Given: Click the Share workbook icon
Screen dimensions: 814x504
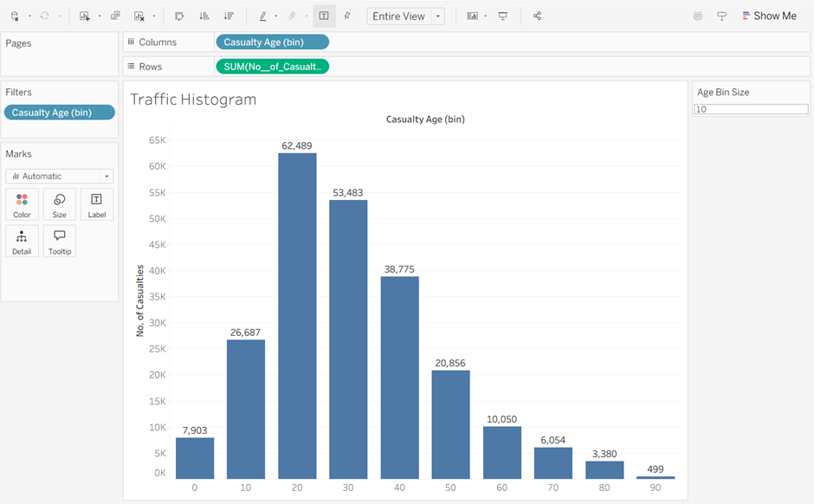Looking at the screenshot, I should (537, 16).
